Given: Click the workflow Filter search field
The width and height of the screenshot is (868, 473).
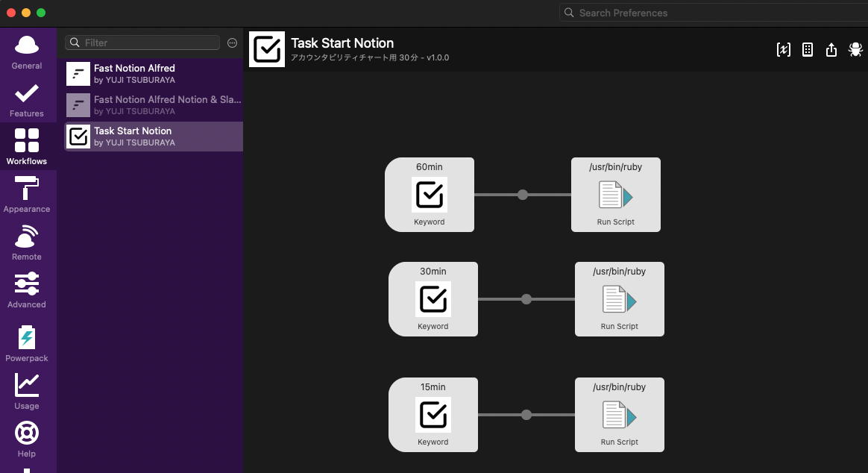Looking at the screenshot, I should (142, 43).
